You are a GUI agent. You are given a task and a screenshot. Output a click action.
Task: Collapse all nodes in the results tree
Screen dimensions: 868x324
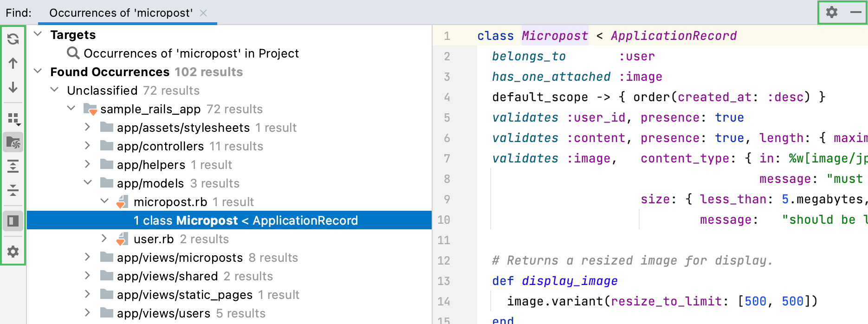click(x=13, y=190)
